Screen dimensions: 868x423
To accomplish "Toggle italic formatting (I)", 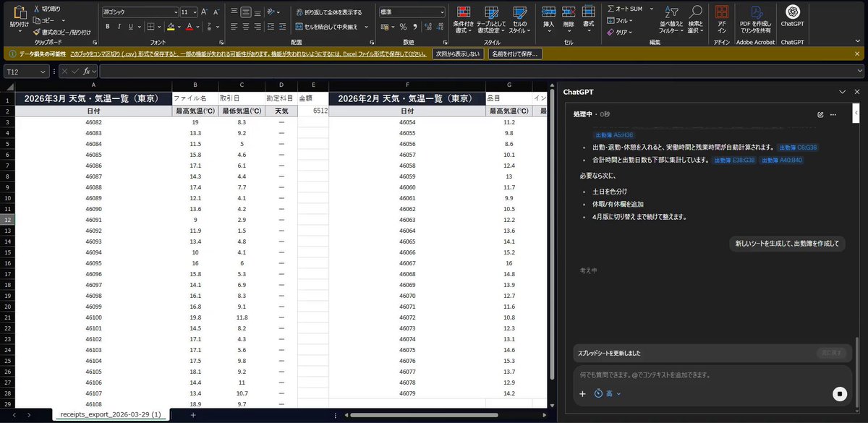I will click(119, 27).
